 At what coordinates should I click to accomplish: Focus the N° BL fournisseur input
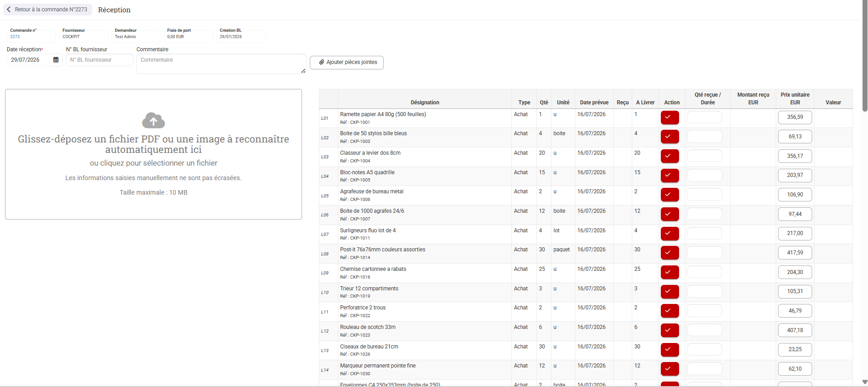pyautogui.click(x=99, y=60)
